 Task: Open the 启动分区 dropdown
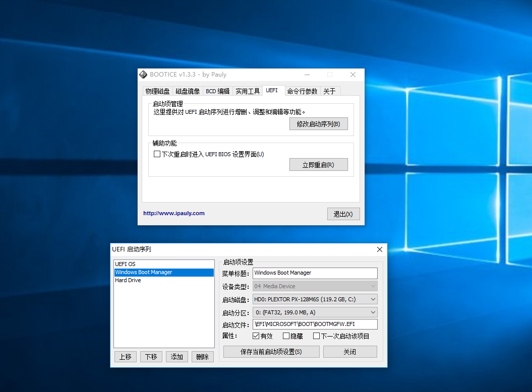pos(315,312)
